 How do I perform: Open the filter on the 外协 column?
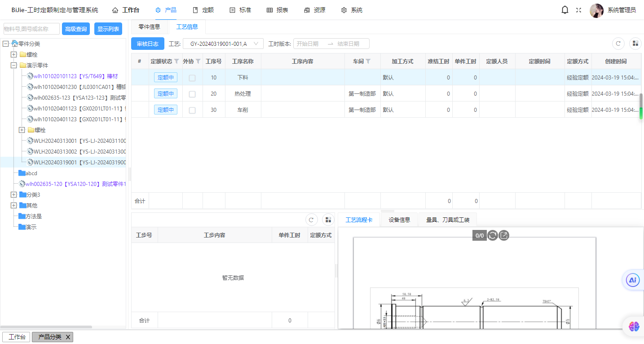coord(198,61)
